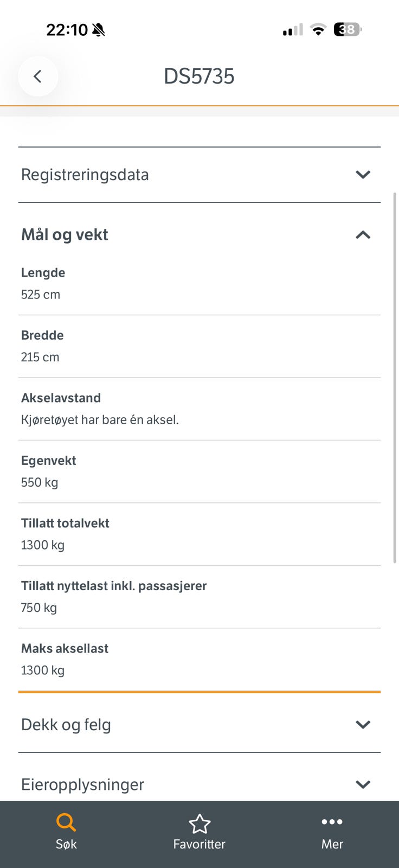Collapse the Mål og vekt chevron
The image size is (399, 868).
[x=363, y=235]
